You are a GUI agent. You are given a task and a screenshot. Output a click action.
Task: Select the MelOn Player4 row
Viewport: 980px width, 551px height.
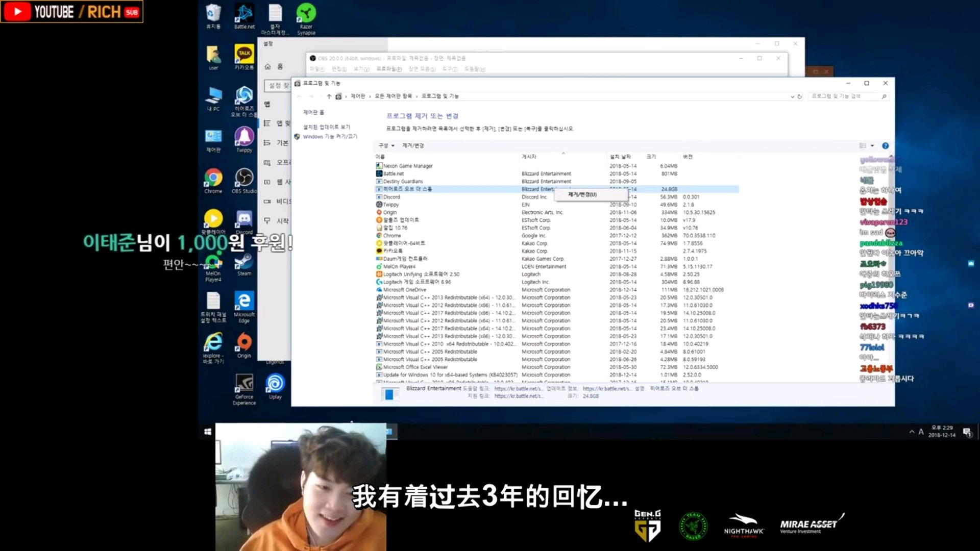tap(556, 267)
